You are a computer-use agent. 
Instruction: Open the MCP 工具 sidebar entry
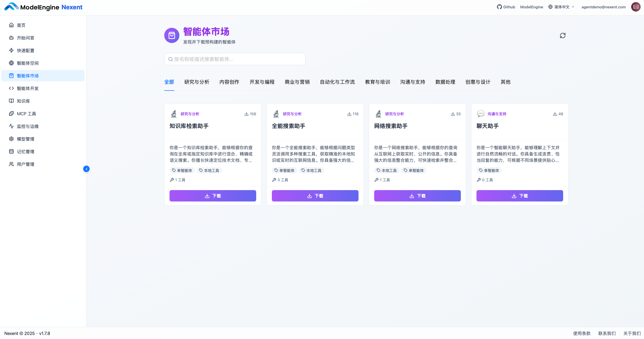click(26, 114)
